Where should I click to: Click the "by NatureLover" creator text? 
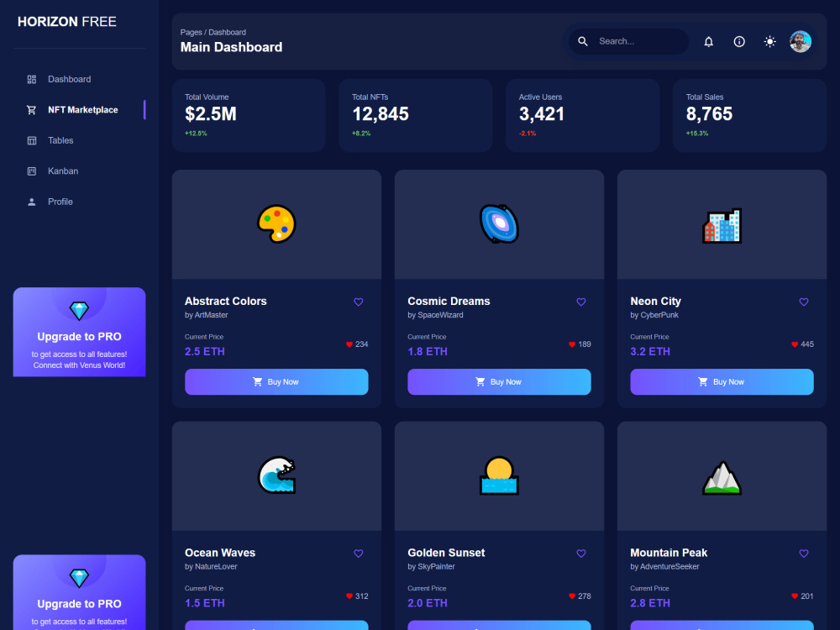point(211,567)
